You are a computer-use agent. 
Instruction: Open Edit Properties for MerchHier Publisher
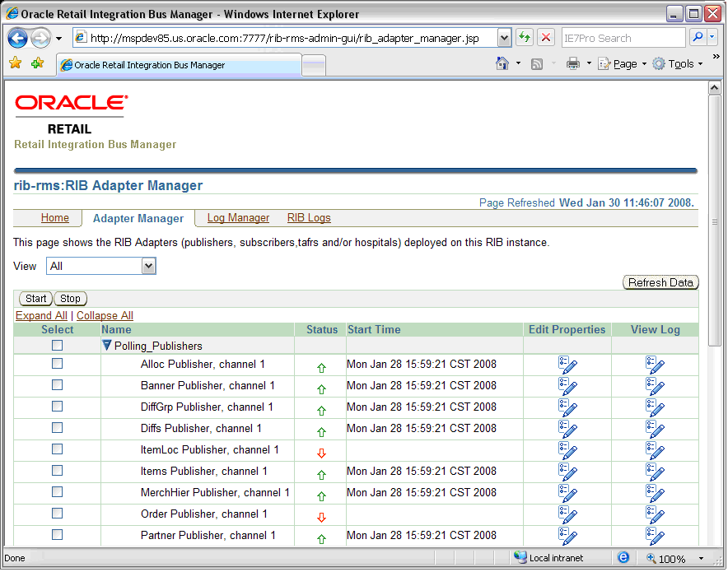567,493
